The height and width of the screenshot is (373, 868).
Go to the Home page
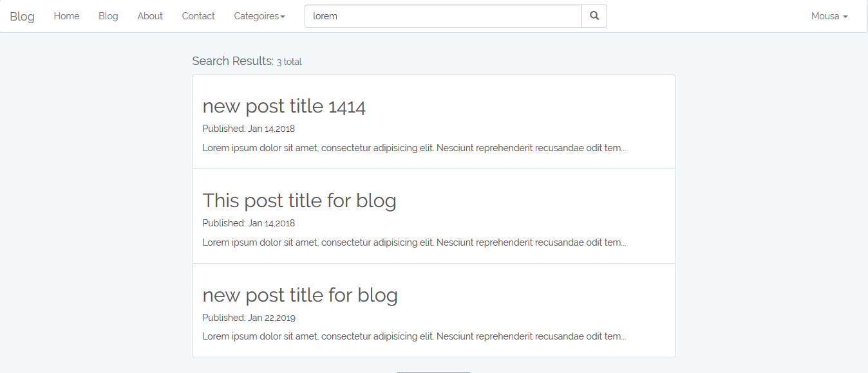coord(66,16)
